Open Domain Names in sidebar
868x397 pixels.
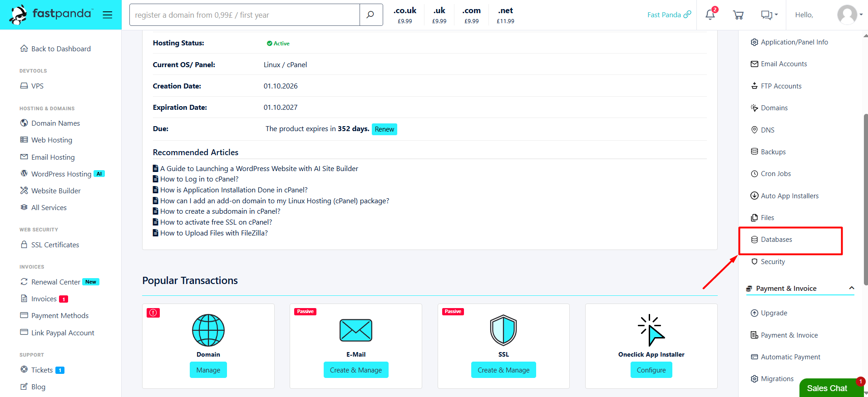50,123
